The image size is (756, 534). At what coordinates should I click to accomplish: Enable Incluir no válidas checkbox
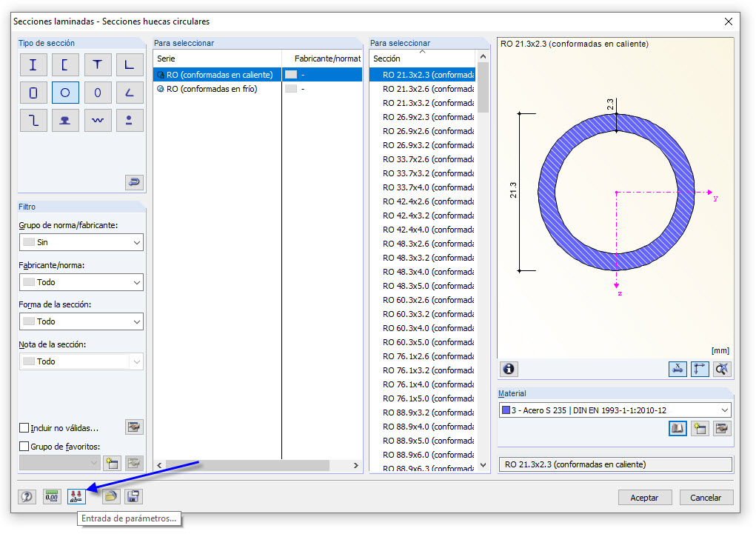click(24, 428)
